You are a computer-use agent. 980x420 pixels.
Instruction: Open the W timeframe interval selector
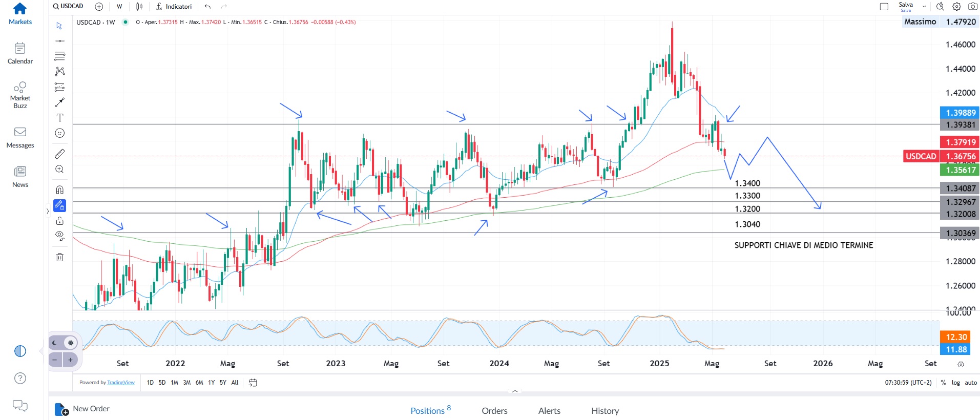click(119, 7)
